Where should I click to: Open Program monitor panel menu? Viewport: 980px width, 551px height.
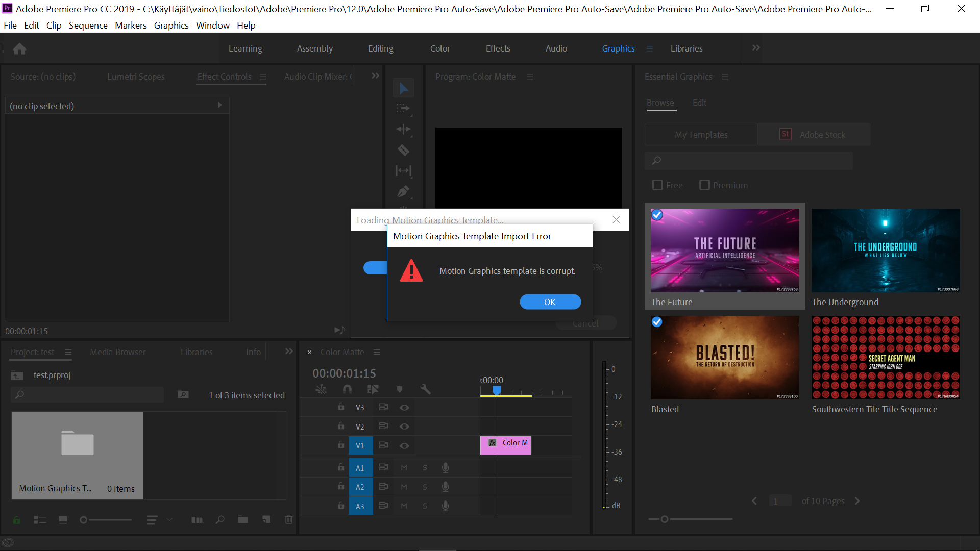click(530, 77)
